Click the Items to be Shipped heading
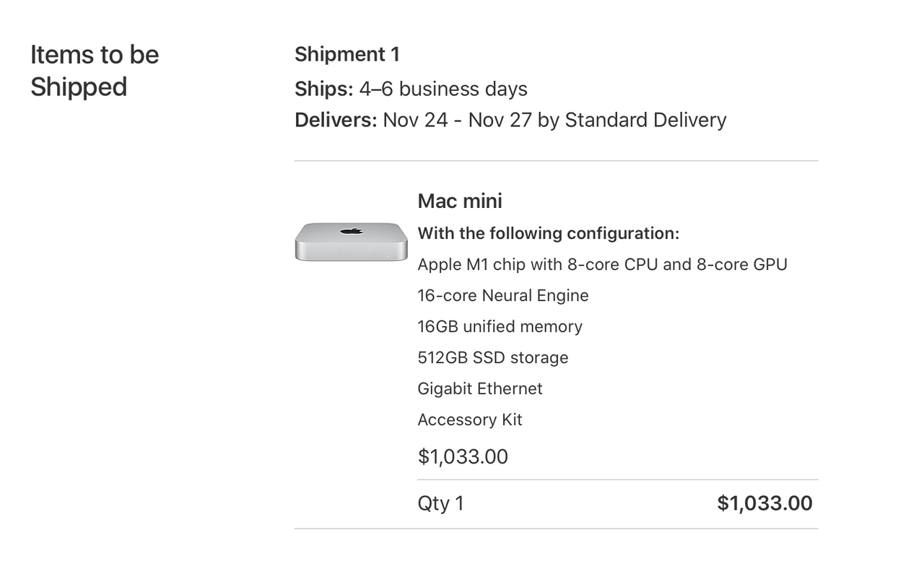 click(x=95, y=71)
